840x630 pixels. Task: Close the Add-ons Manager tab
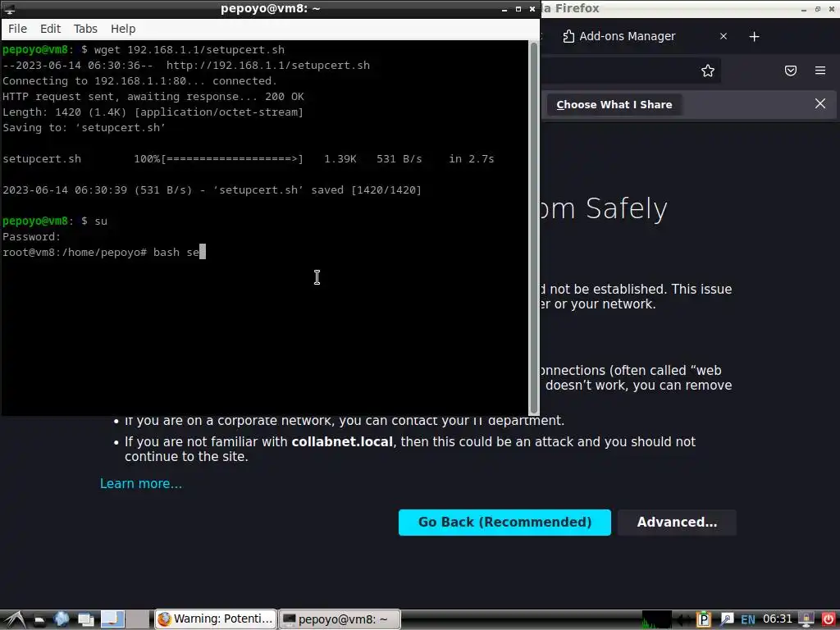724,36
